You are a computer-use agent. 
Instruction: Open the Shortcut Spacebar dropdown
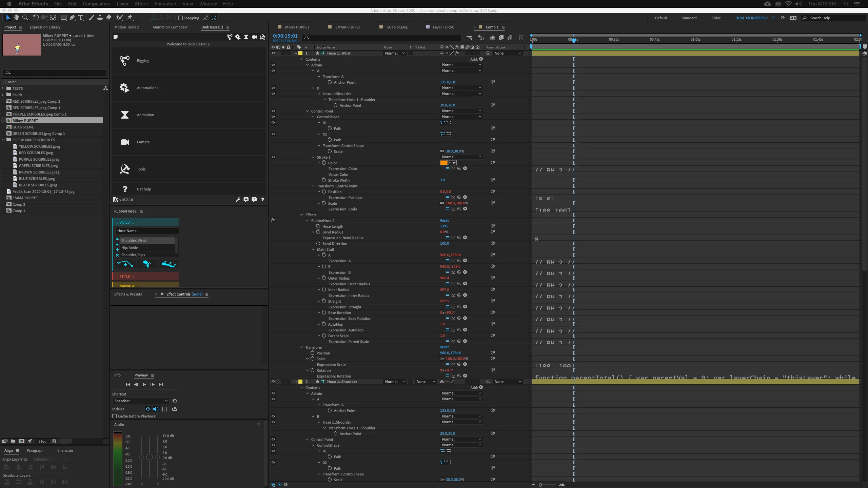pyautogui.click(x=140, y=401)
